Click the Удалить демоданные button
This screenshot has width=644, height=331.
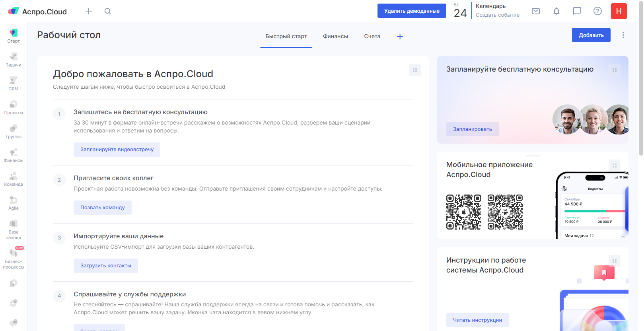(x=412, y=11)
